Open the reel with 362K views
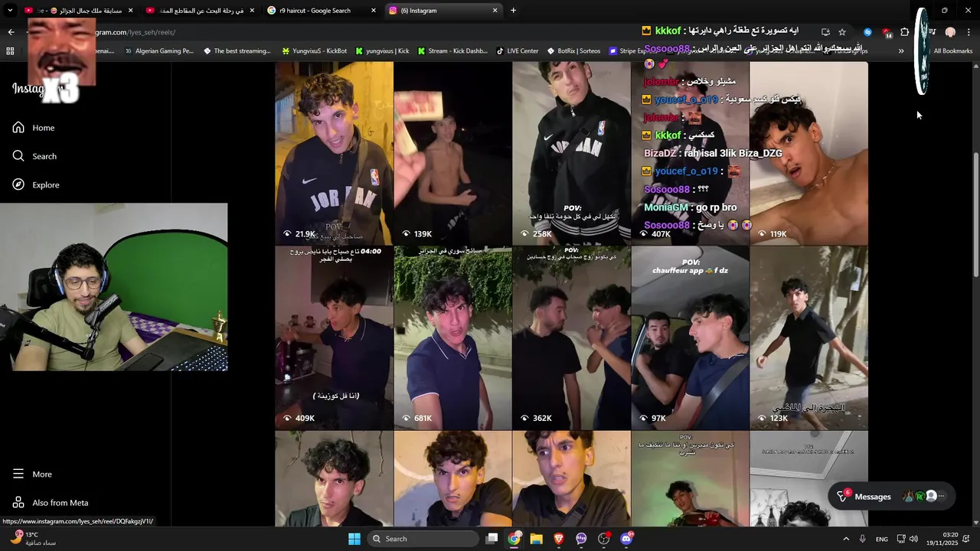This screenshot has height=551, width=980. coord(571,337)
